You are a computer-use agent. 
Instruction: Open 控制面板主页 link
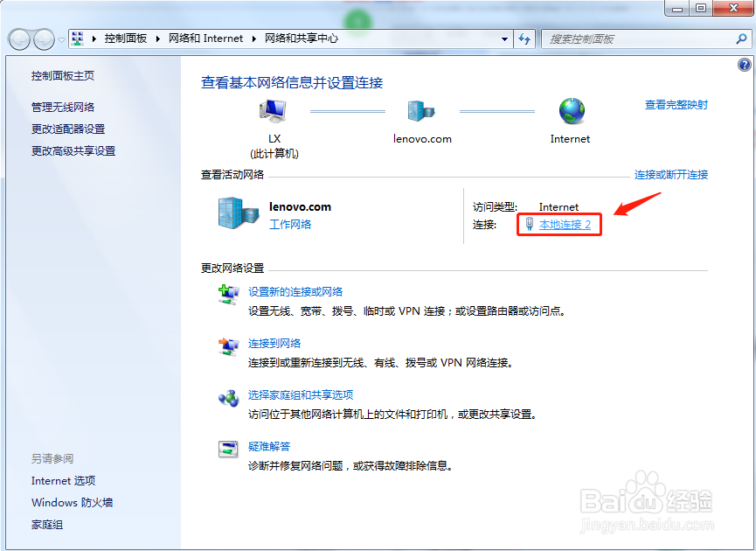(x=63, y=76)
